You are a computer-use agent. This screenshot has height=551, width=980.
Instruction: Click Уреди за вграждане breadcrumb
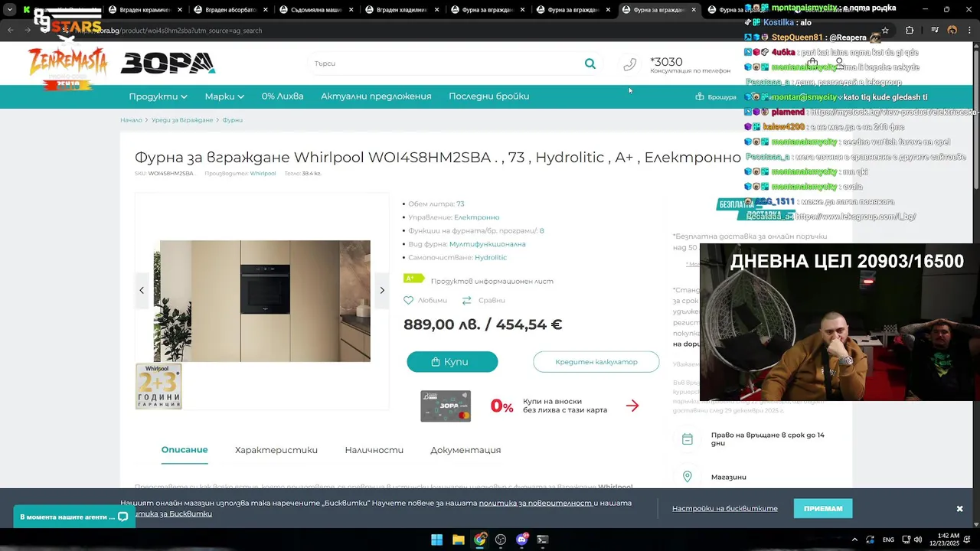(x=182, y=120)
